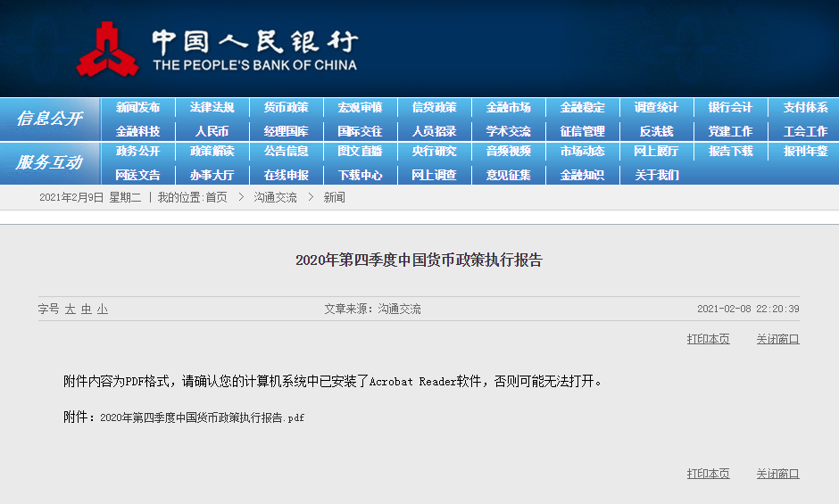Open the 2020年第四季度中国货币政策执行报告.pdf attachment

pos(202,417)
